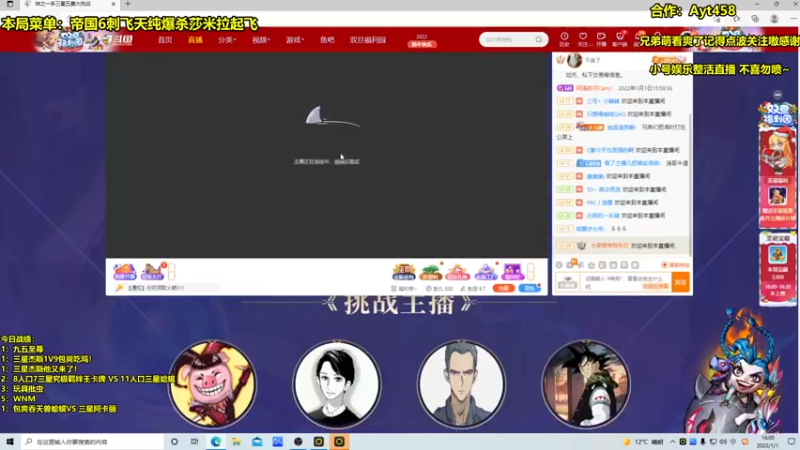Viewport: 800px width, 450px height.
Task: Expand the gift list arrow on right
Action: tap(531, 271)
